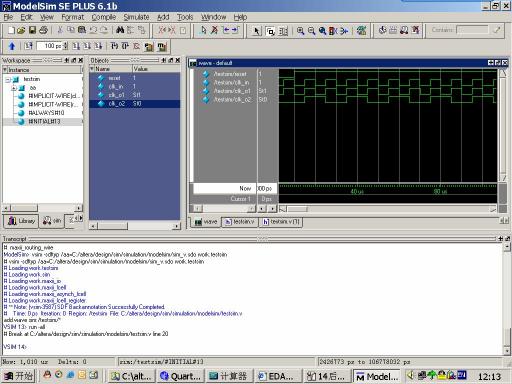Click the run length stepper arrows
This screenshot has width=512, height=384.
[66, 46]
